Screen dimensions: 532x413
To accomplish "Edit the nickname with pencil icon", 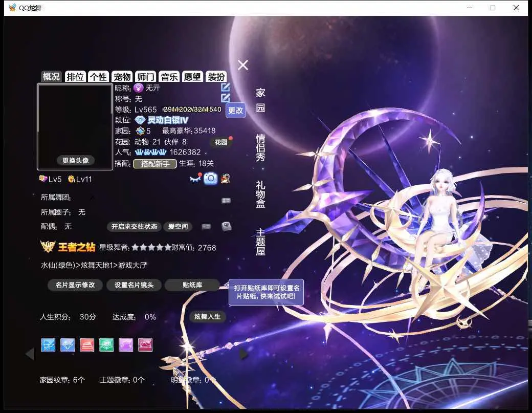I will click(225, 88).
